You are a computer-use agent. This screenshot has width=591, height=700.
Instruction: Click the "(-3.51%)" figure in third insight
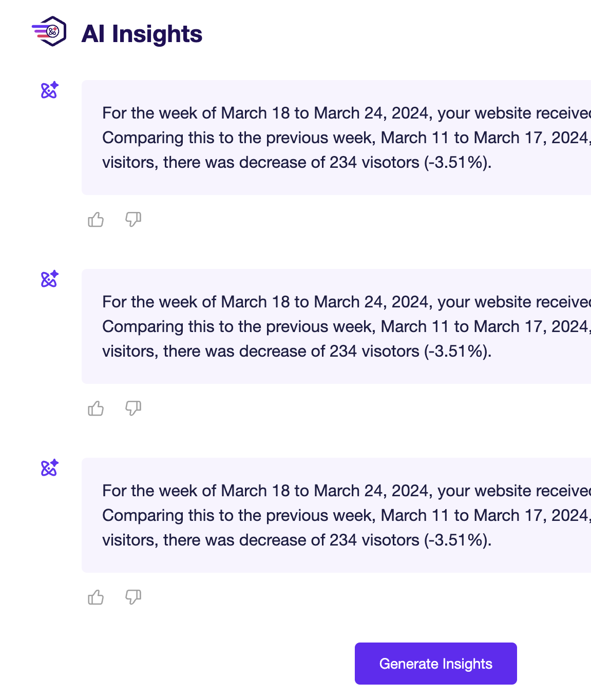coord(457,540)
